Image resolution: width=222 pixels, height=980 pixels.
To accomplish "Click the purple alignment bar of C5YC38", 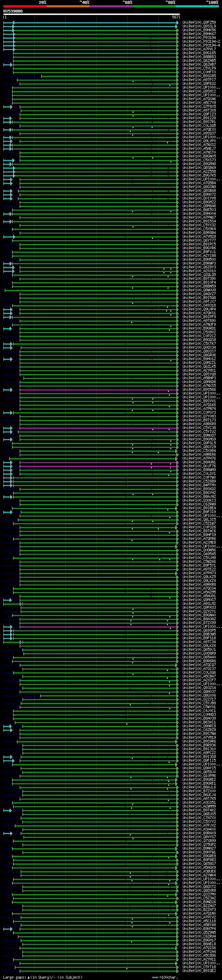I will tap(99, 428).
